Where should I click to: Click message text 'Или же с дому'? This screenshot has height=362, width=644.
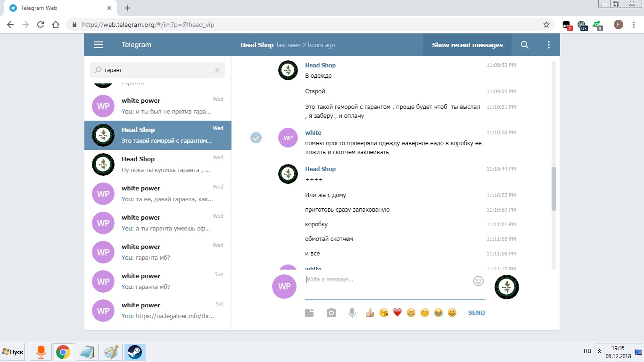coord(325,195)
